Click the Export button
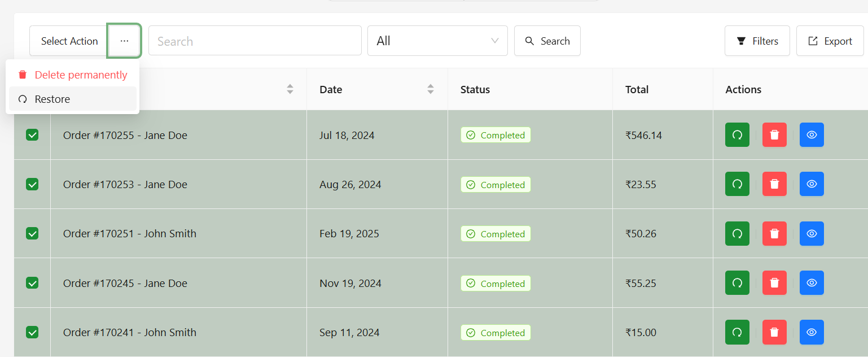Image resolution: width=868 pixels, height=357 pixels. pos(830,41)
